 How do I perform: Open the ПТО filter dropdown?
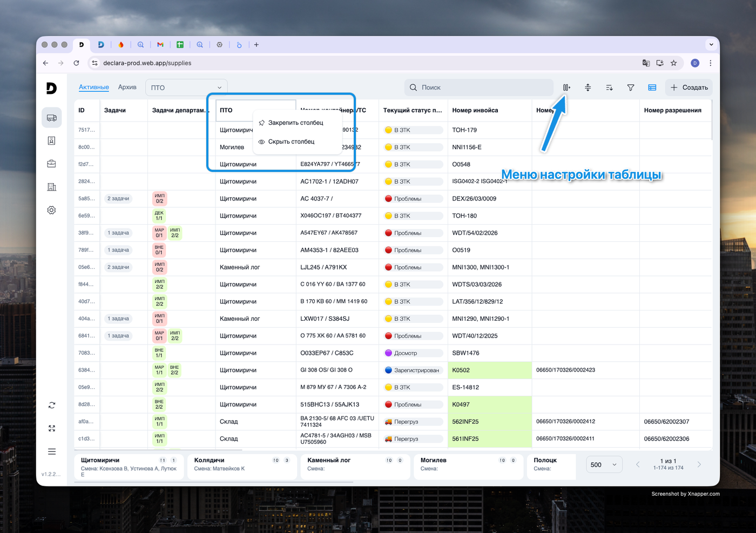coord(186,87)
